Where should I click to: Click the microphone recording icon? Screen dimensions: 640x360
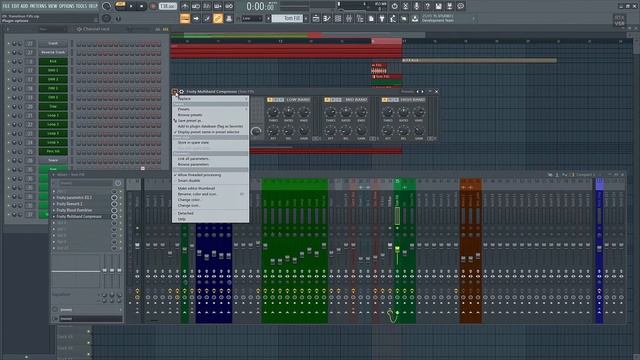coord(416,6)
